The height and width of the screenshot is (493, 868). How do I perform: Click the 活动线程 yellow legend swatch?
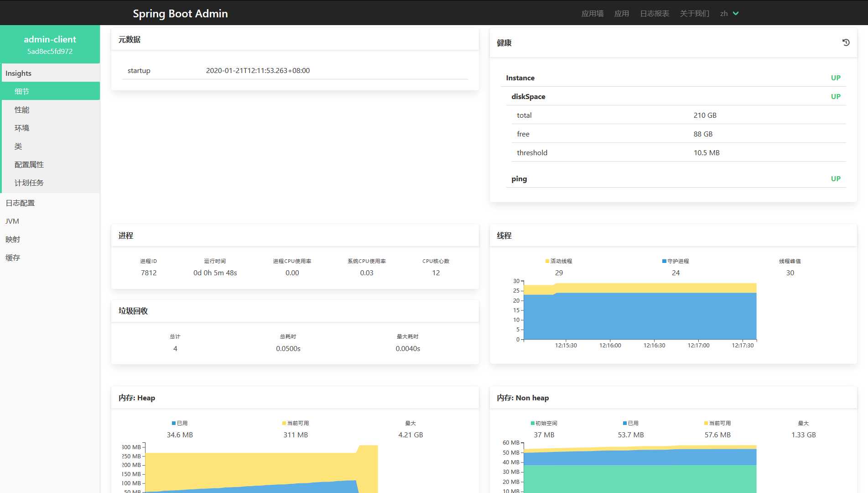(547, 261)
